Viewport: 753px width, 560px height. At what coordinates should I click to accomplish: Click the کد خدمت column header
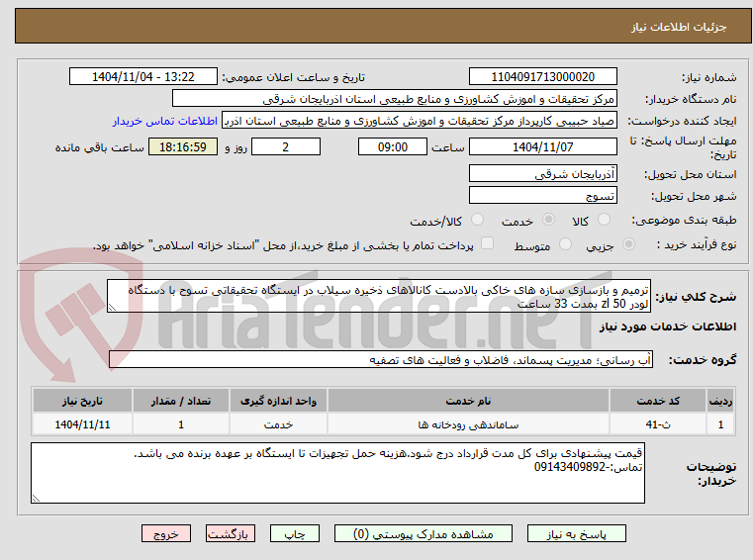pos(658,401)
